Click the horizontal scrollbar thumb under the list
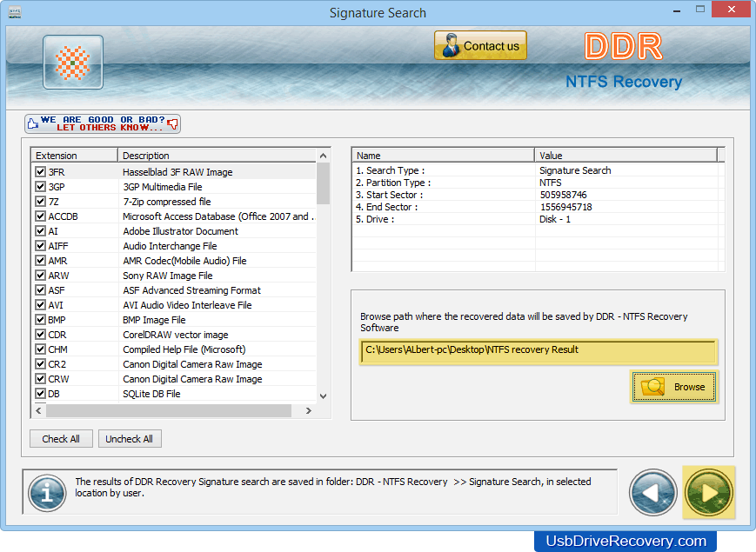 (x=169, y=411)
